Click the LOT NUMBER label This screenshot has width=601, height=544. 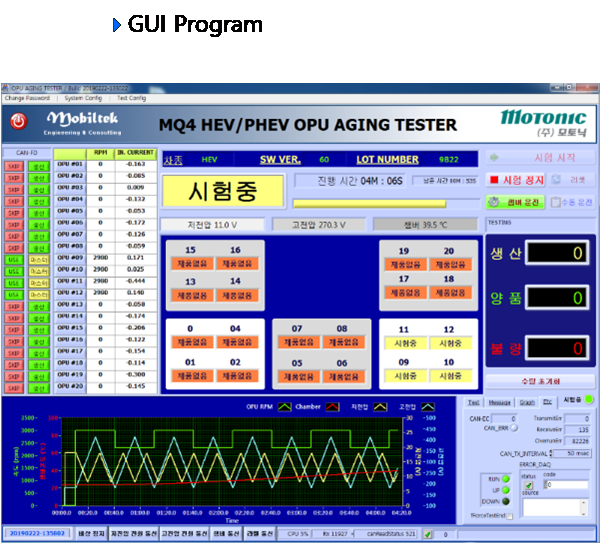[x=388, y=159]
